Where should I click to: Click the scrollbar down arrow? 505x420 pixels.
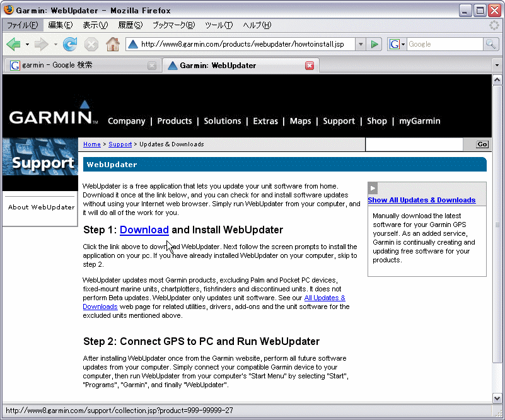point(497,398)
